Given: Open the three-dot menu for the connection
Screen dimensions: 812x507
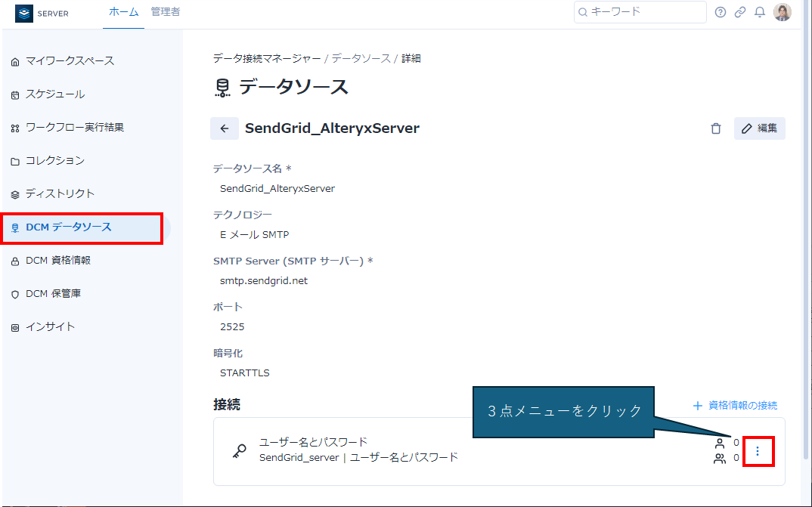Looking at the screenshot, I should 758,451.
